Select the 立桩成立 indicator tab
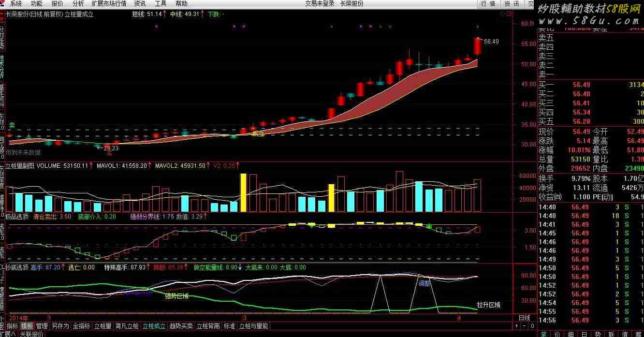Image resolution: width=644 pixels, height=337 pixels. [154, 326]
